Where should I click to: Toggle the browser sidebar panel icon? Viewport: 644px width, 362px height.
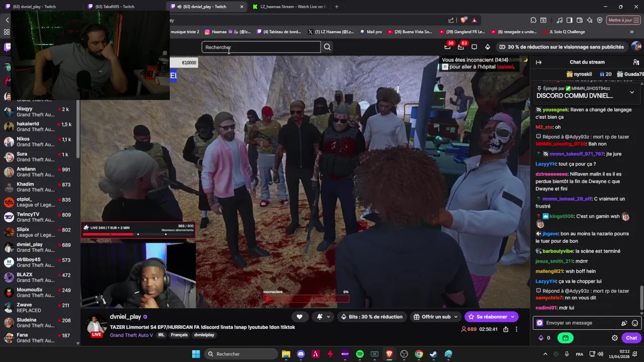[569, 20]
